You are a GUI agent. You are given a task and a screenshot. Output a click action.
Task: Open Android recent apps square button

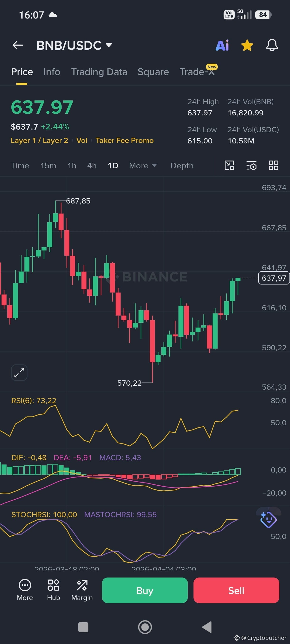pos(83,627)
